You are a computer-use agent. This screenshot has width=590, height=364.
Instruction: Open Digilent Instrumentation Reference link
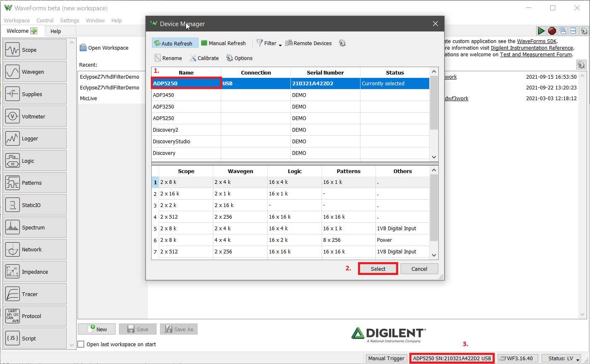point(532,48)
